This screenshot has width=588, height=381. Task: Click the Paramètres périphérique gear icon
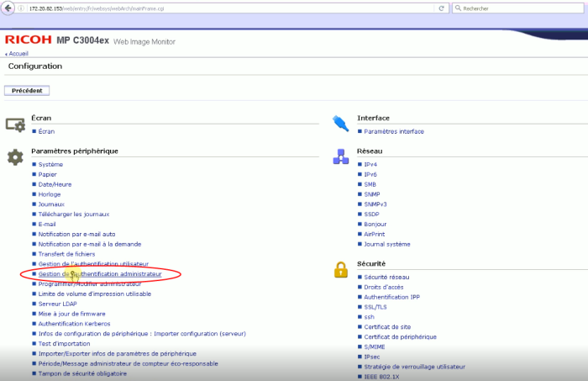(15, 157)
